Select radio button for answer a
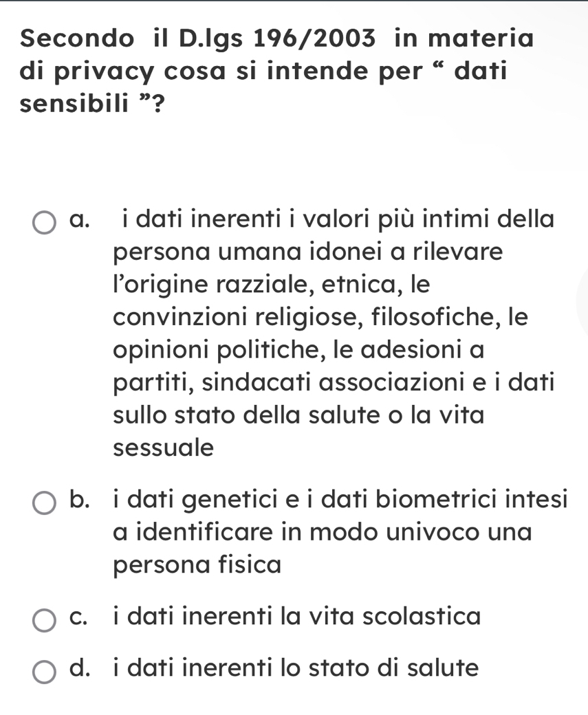Viewport: 588px width, 715px height. (45, 223)
